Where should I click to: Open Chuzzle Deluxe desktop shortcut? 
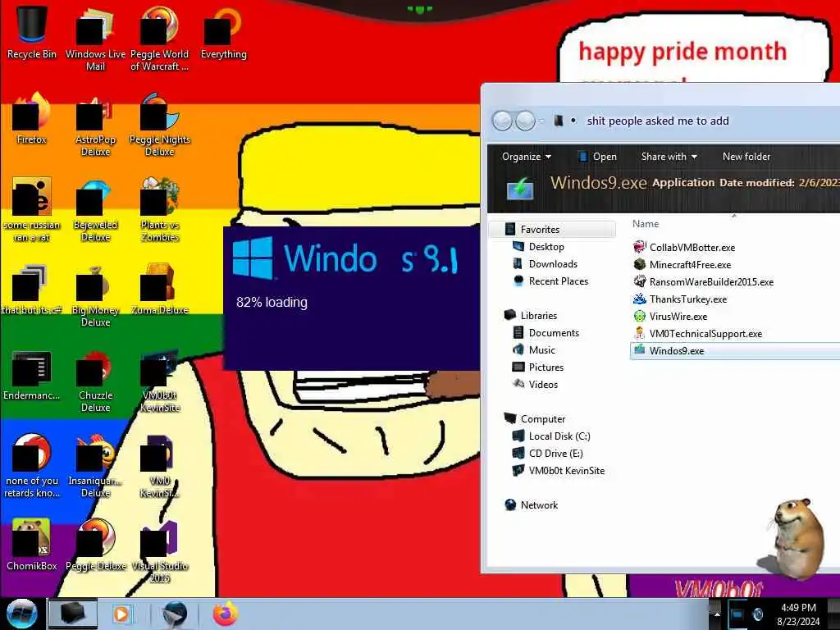pyautogui.click(x=95, y=381)
